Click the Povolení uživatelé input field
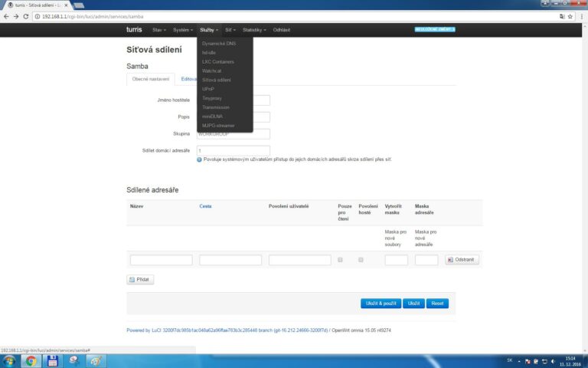Viewport: 588px width, 368px height. [299, 260]
